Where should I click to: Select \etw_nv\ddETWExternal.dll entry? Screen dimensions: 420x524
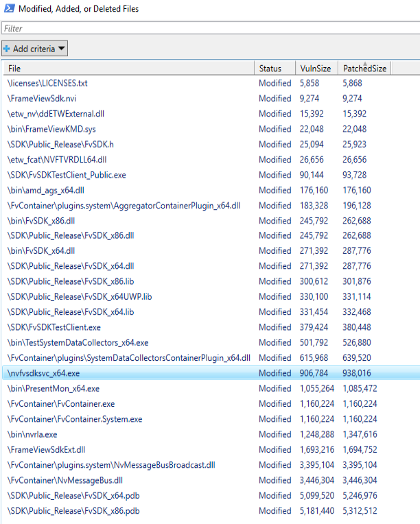pos(211,114)
